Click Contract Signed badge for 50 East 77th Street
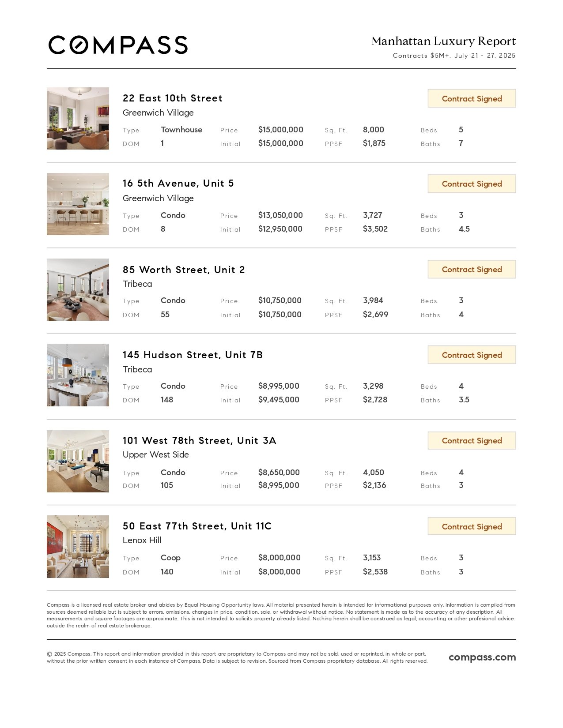The height and width of the screenshot is (728, 563). 472,526
